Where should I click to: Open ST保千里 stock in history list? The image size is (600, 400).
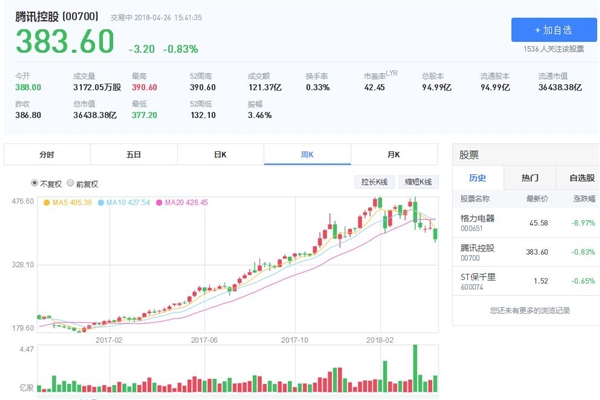click(x=476, y=282)
